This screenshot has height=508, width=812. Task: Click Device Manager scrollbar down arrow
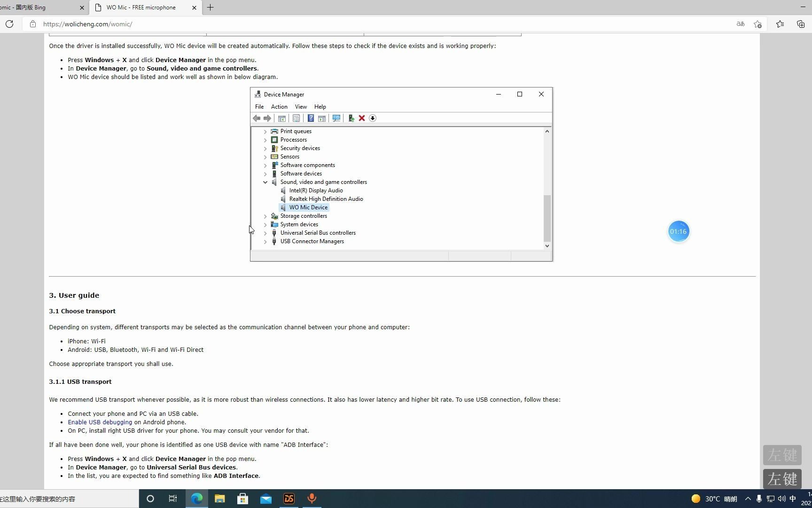pyautogui.click(x=547, y=246)
